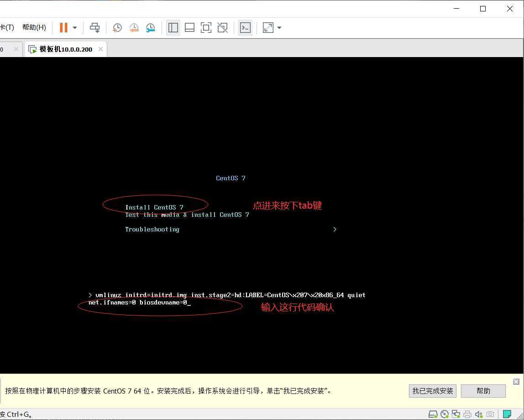Click the CD/DVD drive status icon
This screenshot has height=420, width=524.
coord(445,415)
